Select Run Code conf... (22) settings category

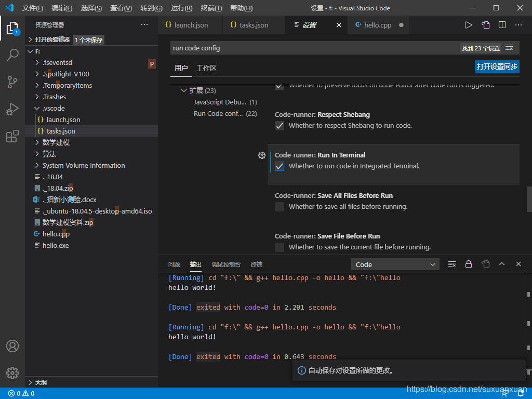pos(225,114)
